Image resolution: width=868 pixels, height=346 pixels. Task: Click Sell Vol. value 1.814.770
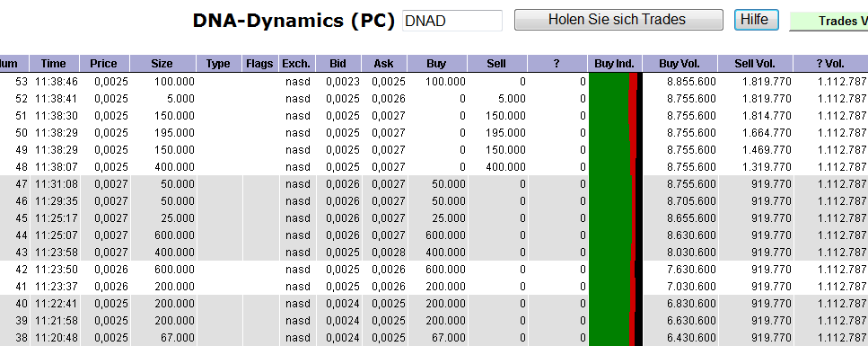click(767, 116)
